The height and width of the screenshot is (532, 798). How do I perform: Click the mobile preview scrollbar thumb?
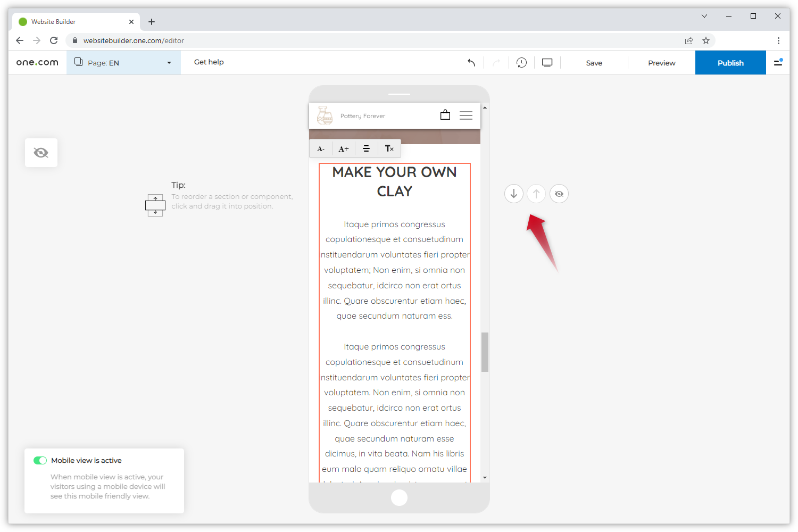tap(485, 352)
